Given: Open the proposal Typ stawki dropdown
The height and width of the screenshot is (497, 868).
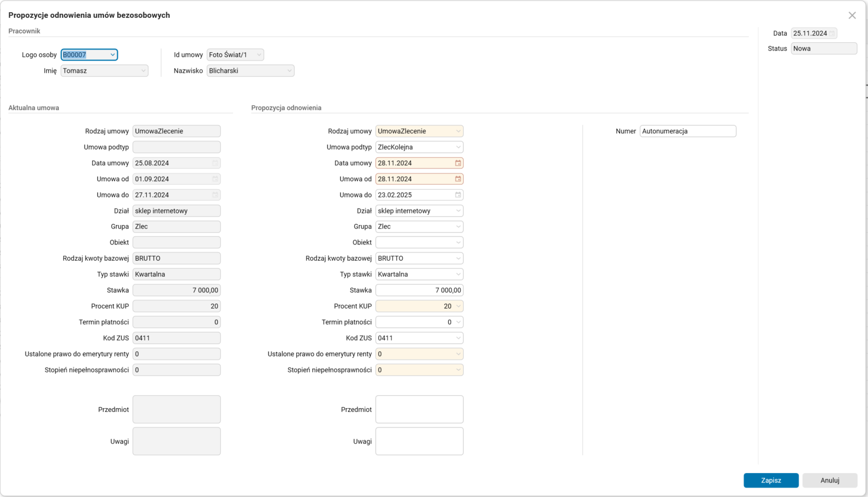Looking at the screenshot, I should click(458, 275).
